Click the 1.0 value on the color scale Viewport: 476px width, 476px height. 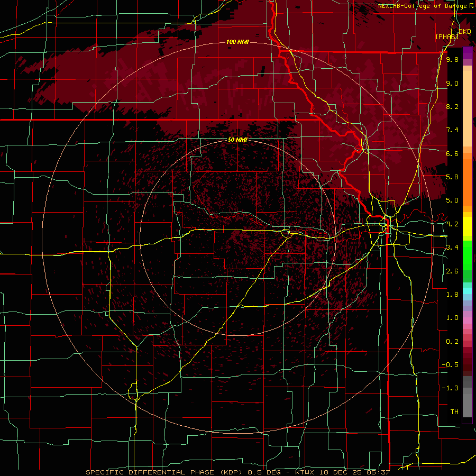[x=452, y=318]
